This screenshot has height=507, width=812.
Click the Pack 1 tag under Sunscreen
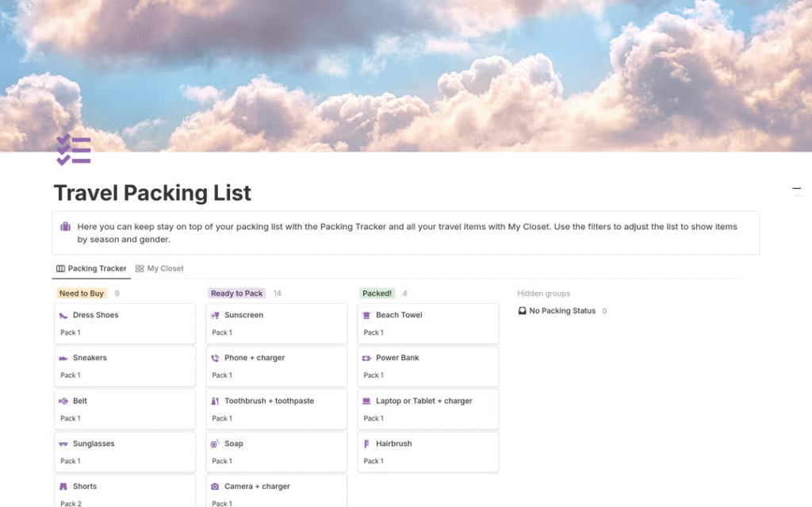tap(222, 332)
